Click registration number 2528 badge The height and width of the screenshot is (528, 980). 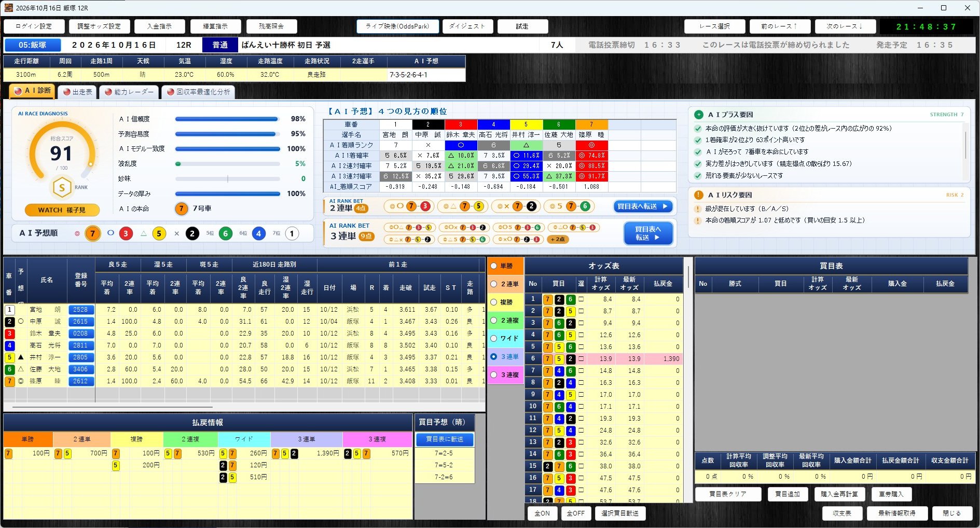80,310
